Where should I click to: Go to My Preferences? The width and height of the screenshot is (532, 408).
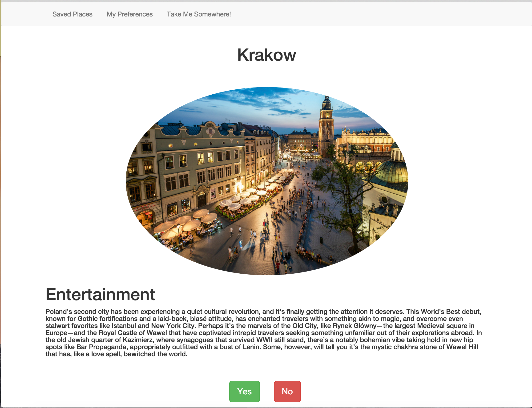click(x=129, y=14)
